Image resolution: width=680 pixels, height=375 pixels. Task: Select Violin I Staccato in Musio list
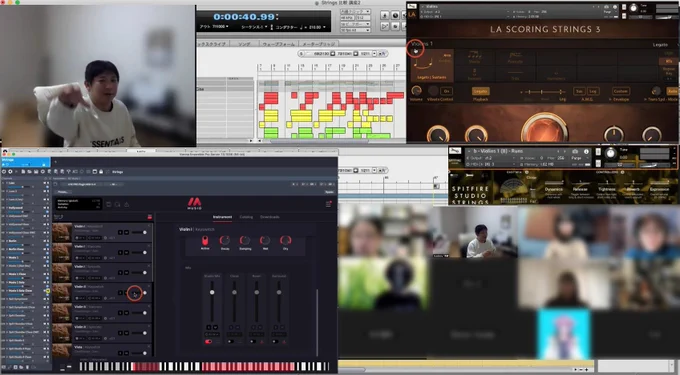(x=102, y=252)
